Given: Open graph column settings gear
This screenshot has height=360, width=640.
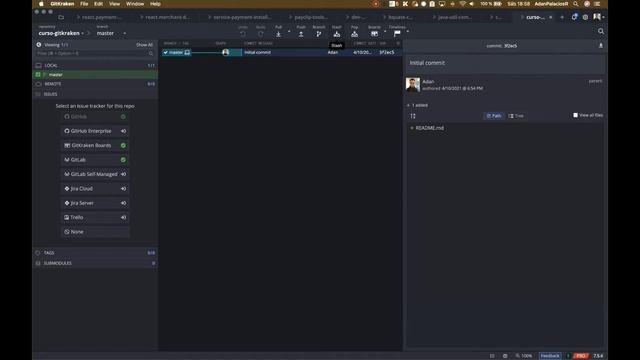Looking at the screenshot, I should tap(398, 43).
